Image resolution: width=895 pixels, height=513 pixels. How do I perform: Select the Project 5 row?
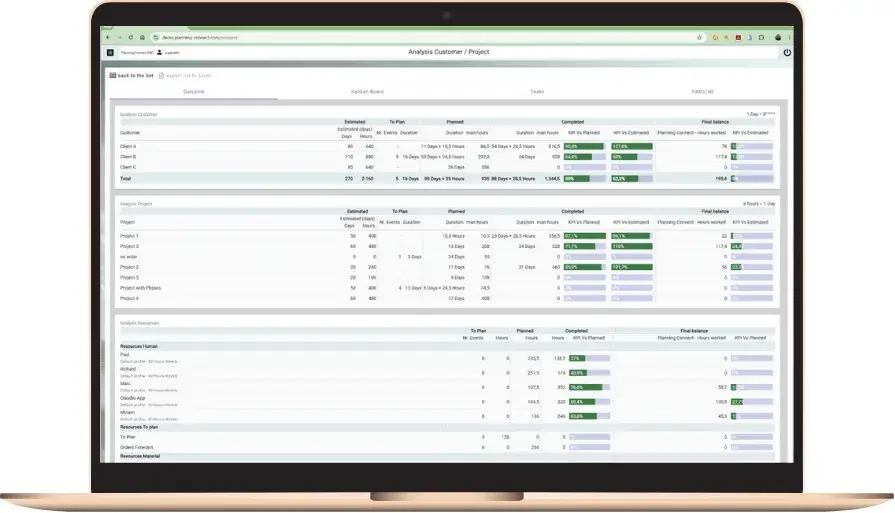tap(446, 277)
